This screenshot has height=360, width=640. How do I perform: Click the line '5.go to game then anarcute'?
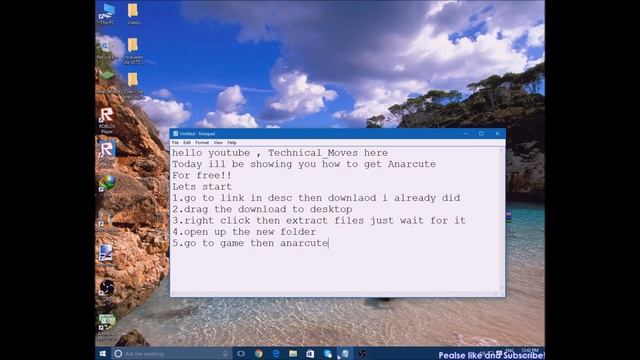tap(250, 243)
